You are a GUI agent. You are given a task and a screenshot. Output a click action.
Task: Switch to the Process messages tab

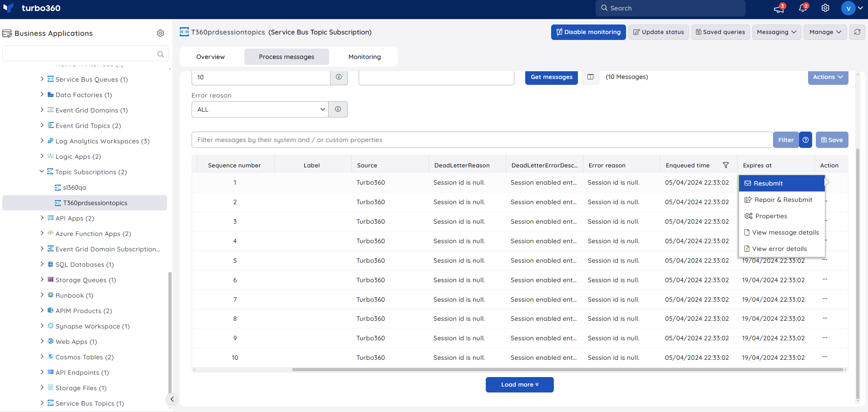286,57
